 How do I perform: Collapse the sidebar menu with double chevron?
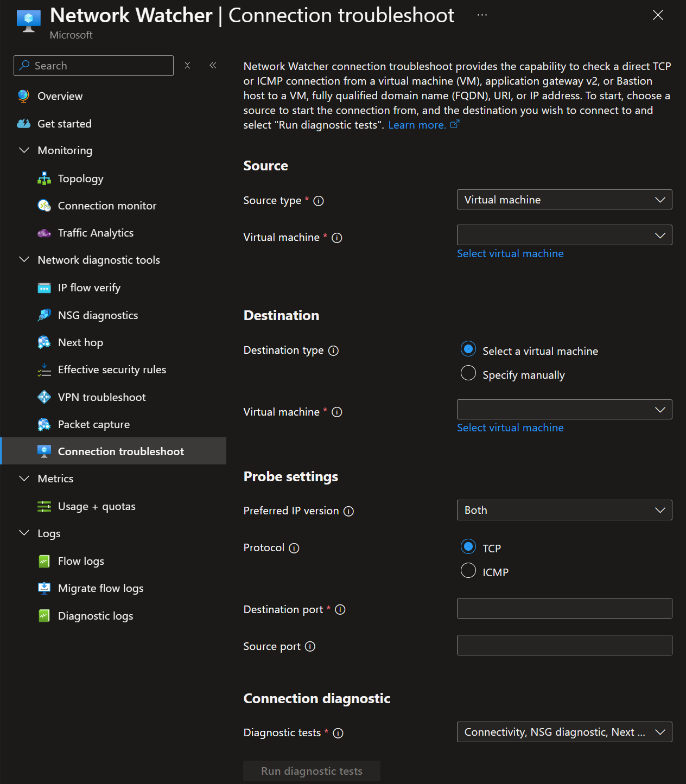coord(213,66)
